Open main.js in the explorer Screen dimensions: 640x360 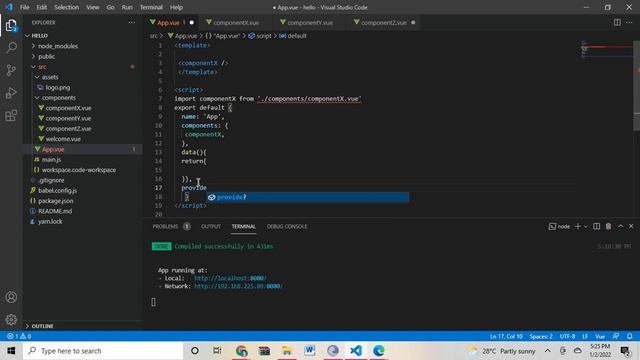coord(51,160)
